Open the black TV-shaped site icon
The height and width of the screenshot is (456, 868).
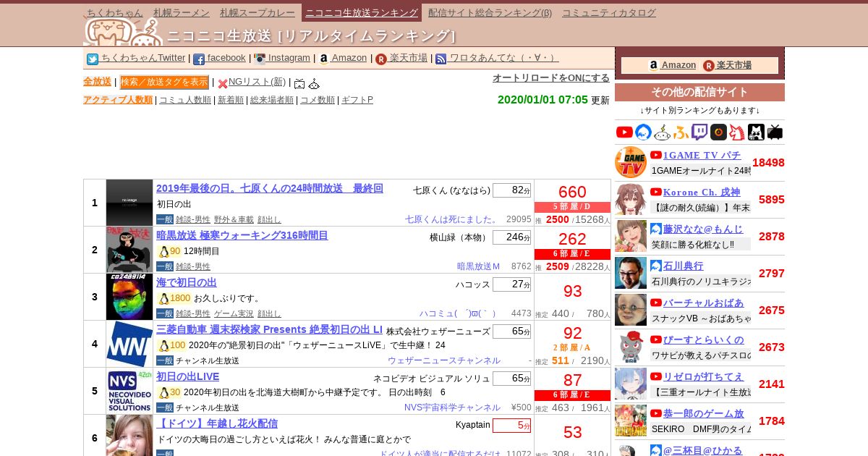[x=775, y=132]
